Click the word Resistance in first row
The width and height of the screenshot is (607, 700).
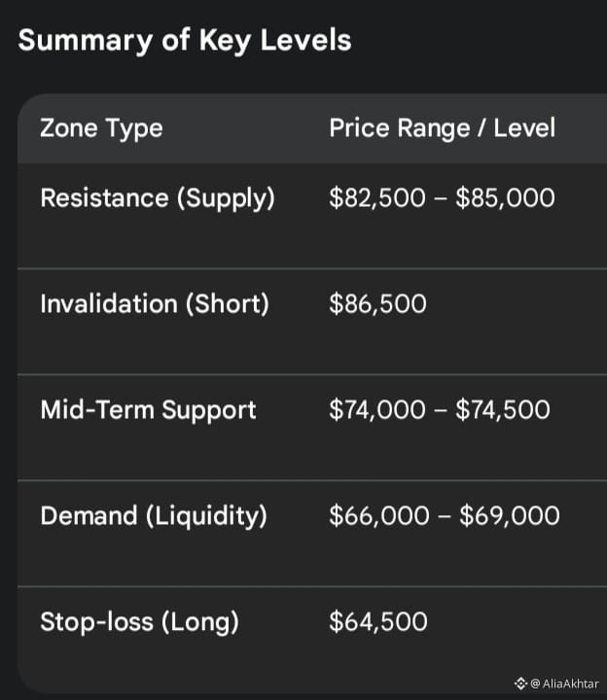tap(104, 198)
